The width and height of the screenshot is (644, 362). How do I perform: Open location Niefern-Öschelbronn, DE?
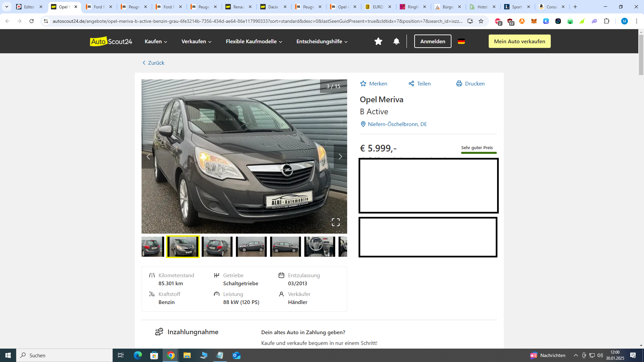point(393,124)
